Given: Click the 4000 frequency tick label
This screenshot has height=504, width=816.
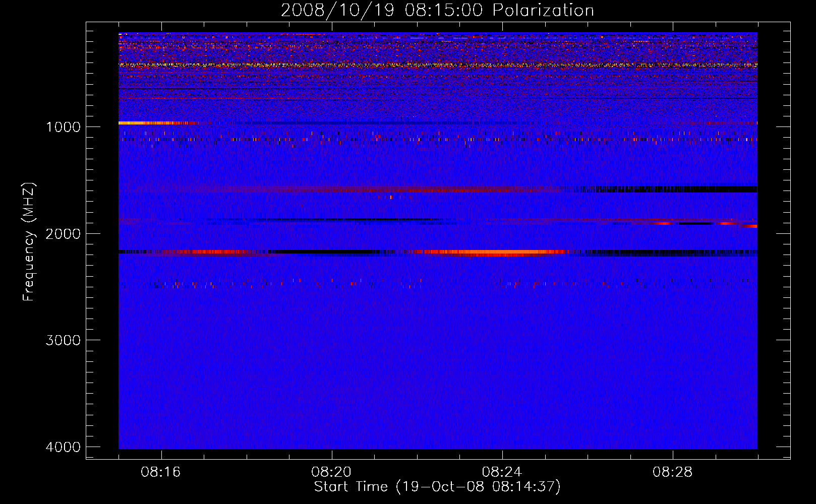Looking at the screenshot, I should pos(63,447).
